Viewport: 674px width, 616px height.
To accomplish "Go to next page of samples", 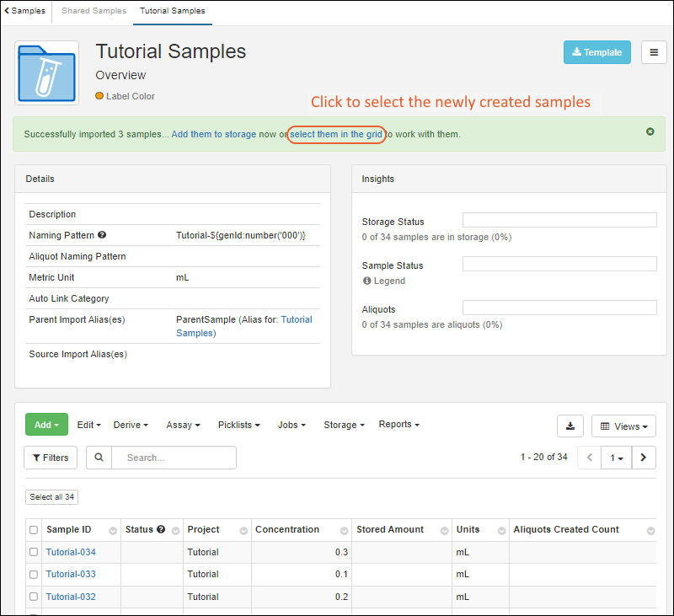I will 644,458.
